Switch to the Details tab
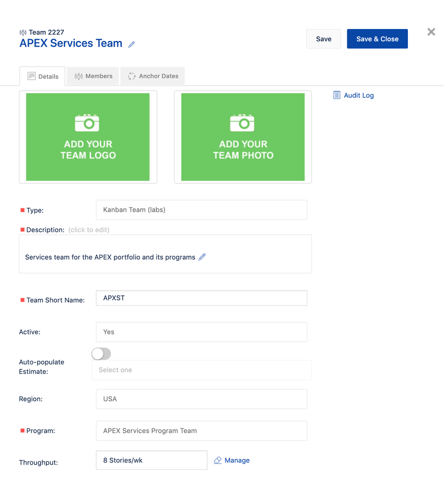 click(43, 76)
